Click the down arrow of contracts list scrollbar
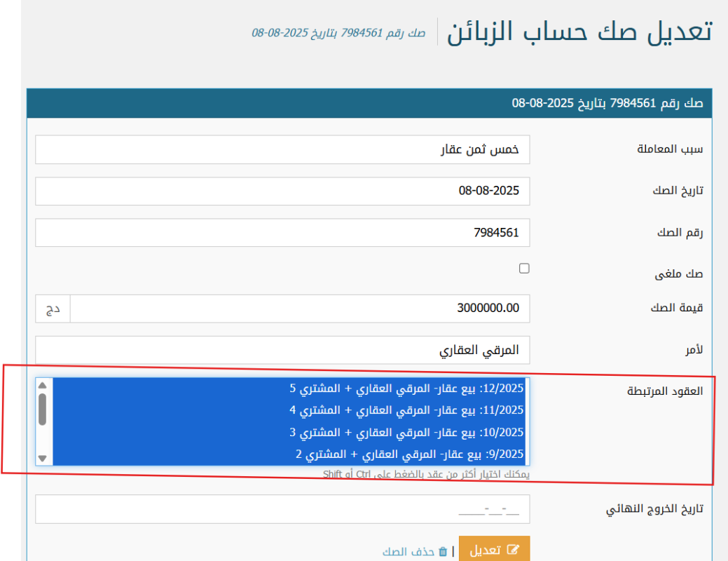728x561 pixels. coord(43,458)
